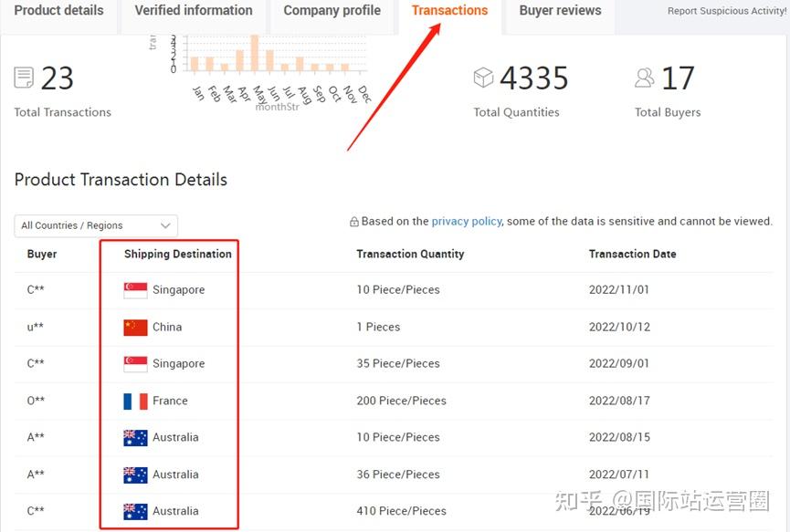Click the Australia flag for 2022/08/15 row
790x532 pixels.
(x=135, y=438)
